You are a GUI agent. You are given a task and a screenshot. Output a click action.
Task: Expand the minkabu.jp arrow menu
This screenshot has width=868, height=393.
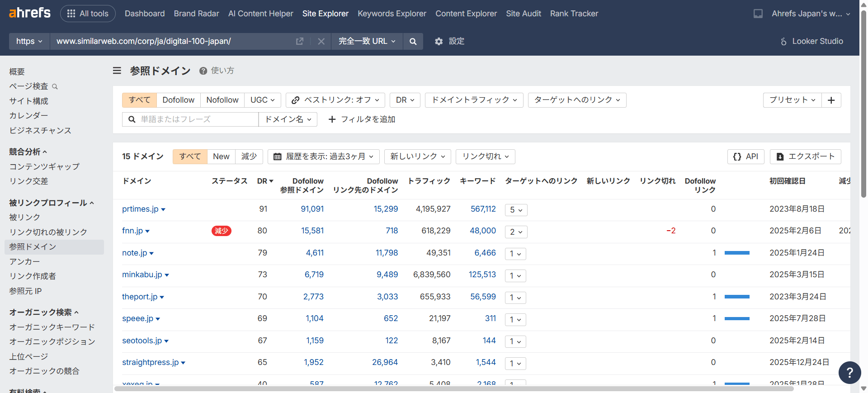tap(167, 275)
